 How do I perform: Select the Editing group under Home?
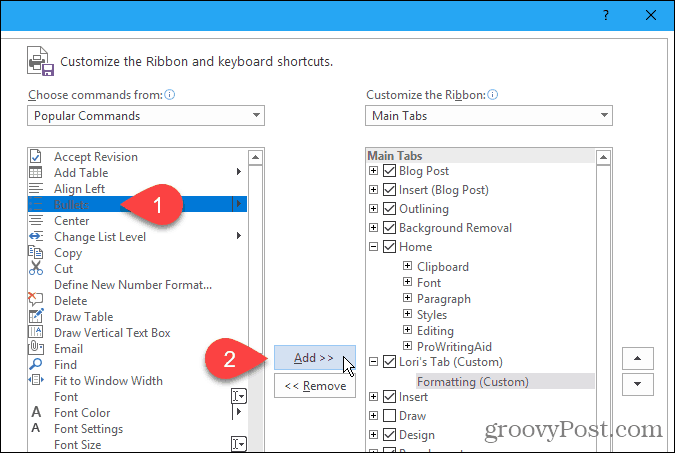pos(435,330)
